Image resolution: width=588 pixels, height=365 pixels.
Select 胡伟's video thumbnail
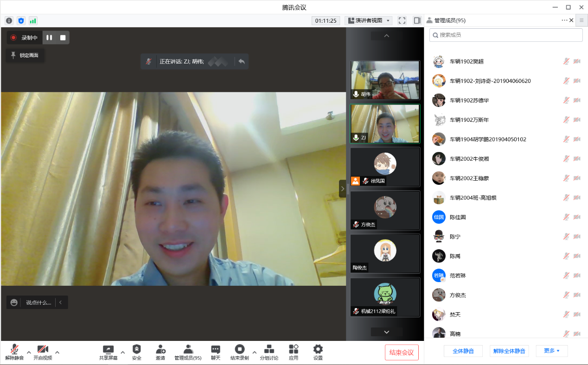pyautogui.click(x=385, y=80)
